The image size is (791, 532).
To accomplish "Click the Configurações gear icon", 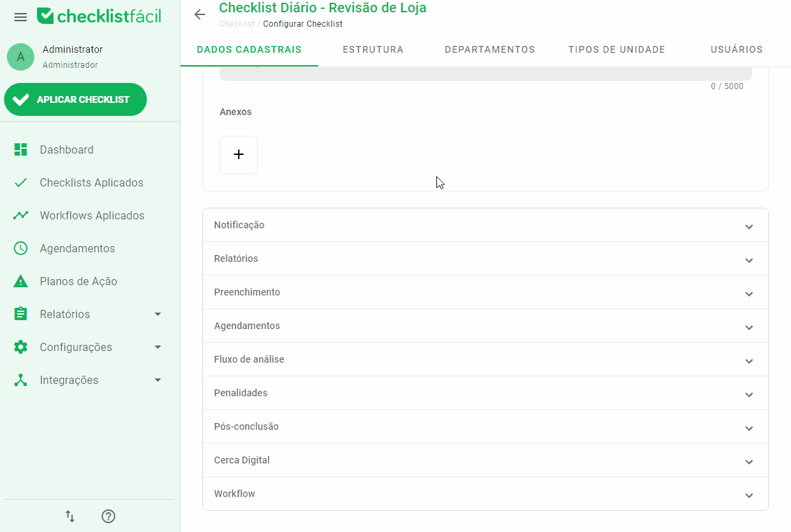I will pos(20,347).
